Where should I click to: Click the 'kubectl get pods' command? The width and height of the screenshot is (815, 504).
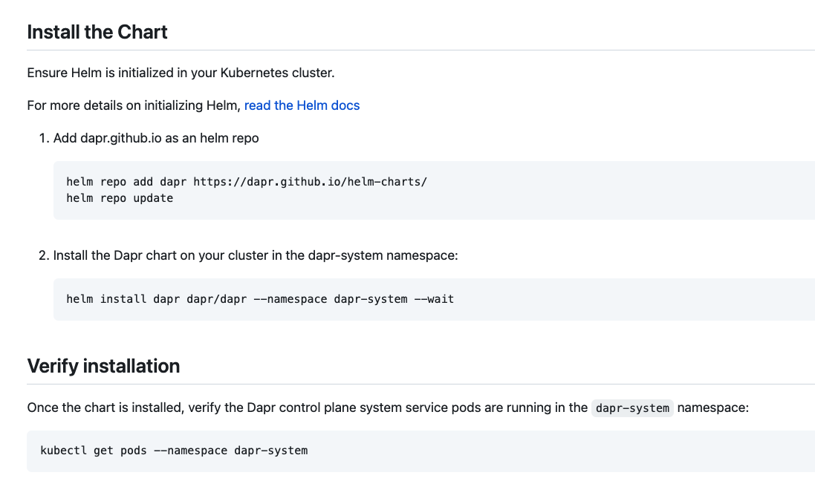tap(174, 451)
